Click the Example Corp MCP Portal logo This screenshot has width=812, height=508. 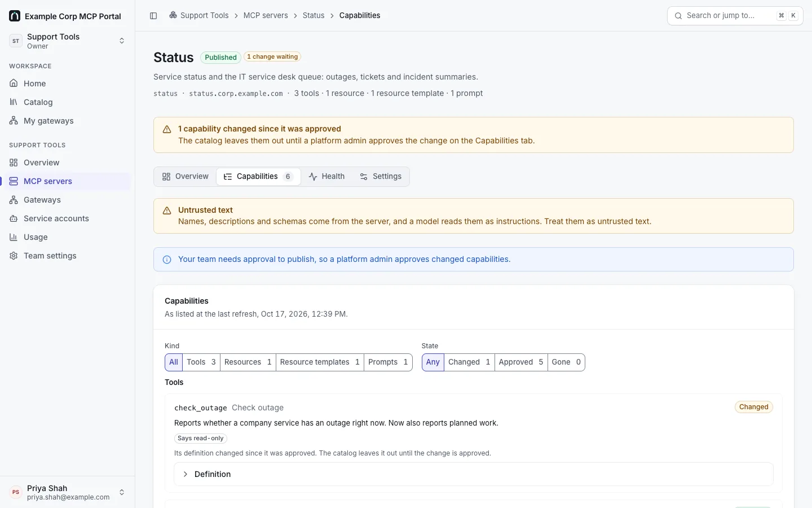(15, 16)
